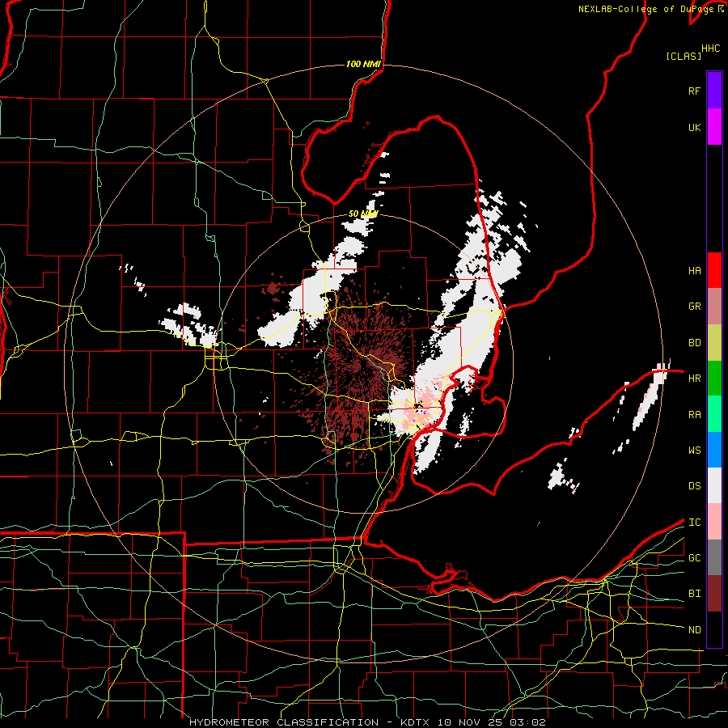Click the HHC product code label
The width and height of the screenshot is (728, 728).
point(710,49)
